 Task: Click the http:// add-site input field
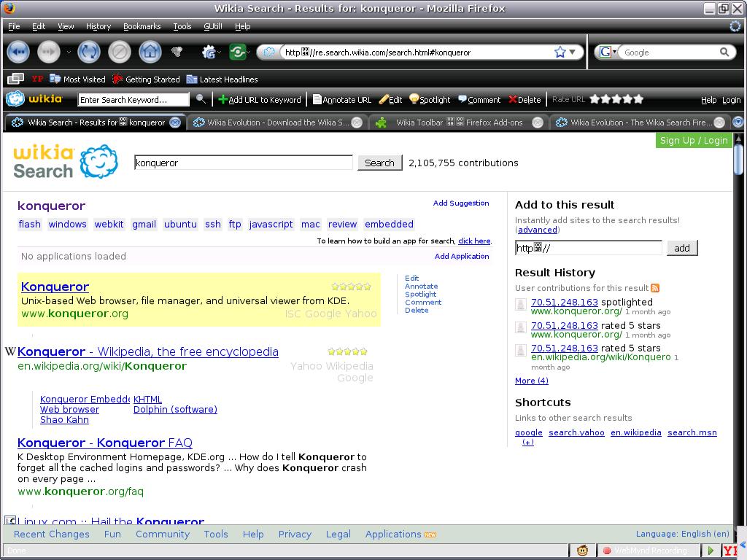pyautogui.click(x=589, y=248)
